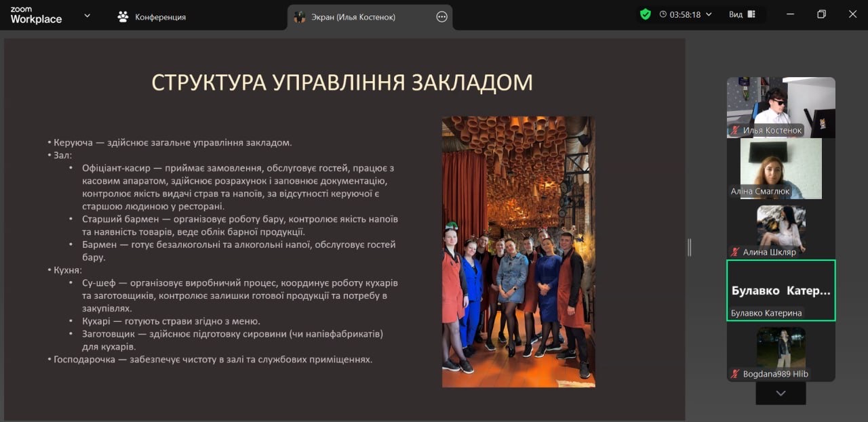
Task: Select Илья Костенок video thumbnail
Action: point(781,107)
